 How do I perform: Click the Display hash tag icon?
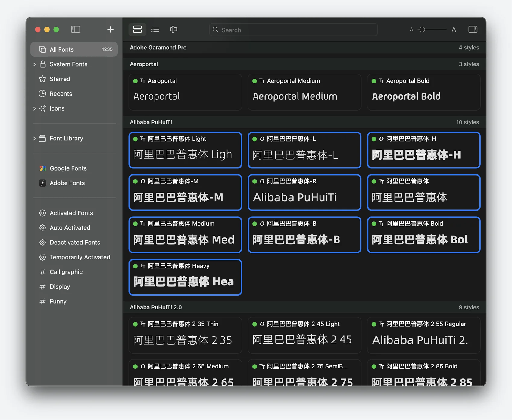pos(42,287)
